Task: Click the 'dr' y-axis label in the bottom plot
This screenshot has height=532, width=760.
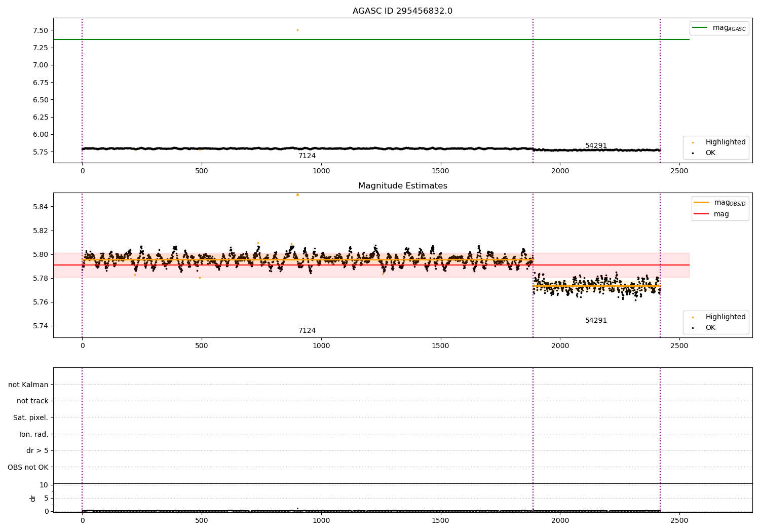Action: (x=33, y=498)
